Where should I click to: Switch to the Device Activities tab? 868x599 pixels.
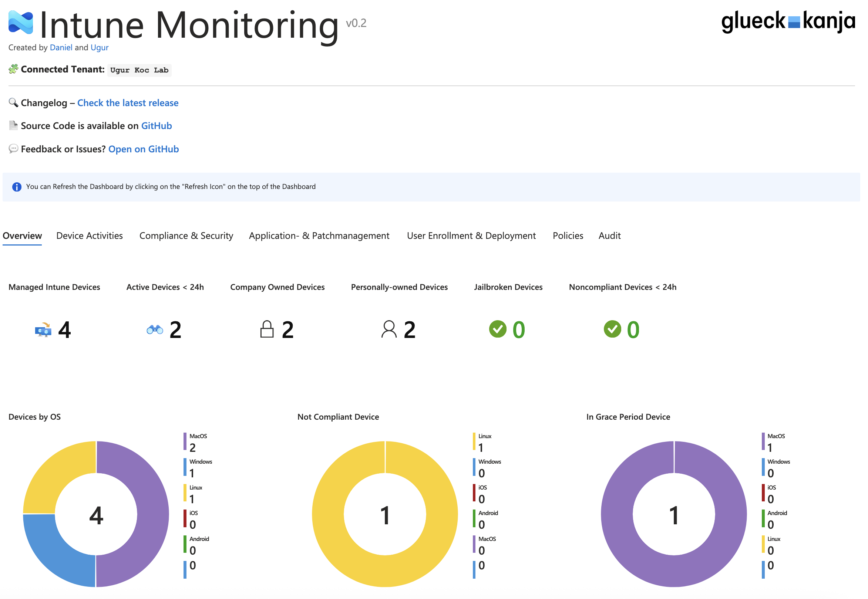click(89, 236)
